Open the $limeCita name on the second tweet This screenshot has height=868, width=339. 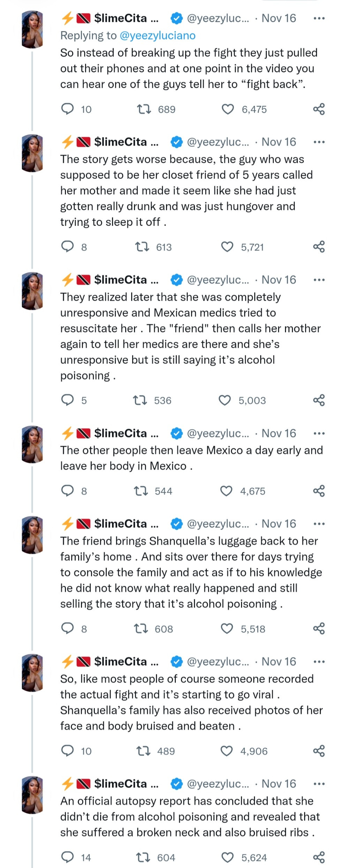(x=120, y=142)
